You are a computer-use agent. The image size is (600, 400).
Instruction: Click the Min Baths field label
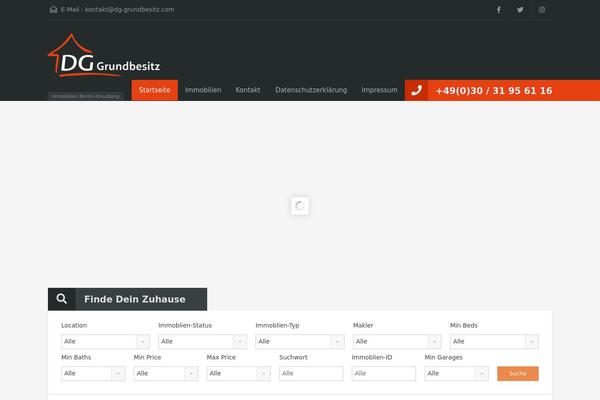click(76, 358)
